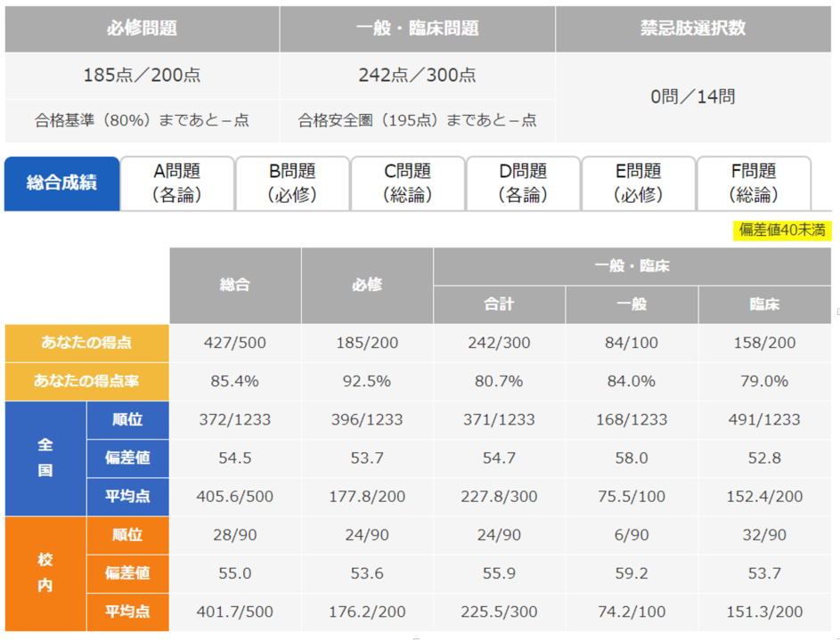The width and height of the screenshot is (840, 640).
Task: Click the orange 校内 row group label
Action: [45, 573]
